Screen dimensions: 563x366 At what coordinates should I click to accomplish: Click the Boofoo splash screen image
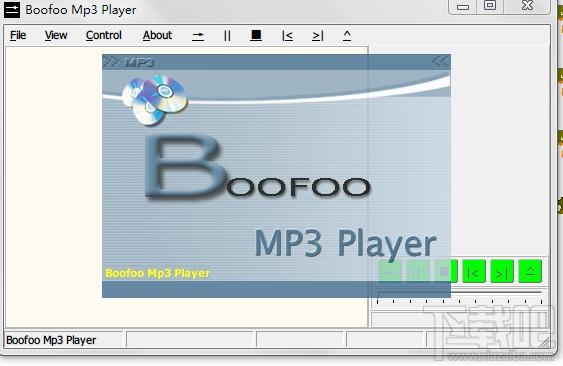(x=276, y=176)
